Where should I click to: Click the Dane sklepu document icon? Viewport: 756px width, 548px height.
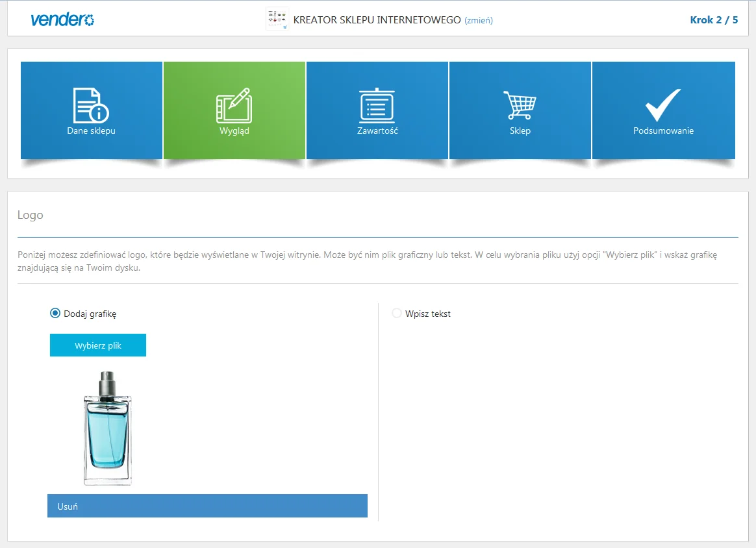coord(91,105)
